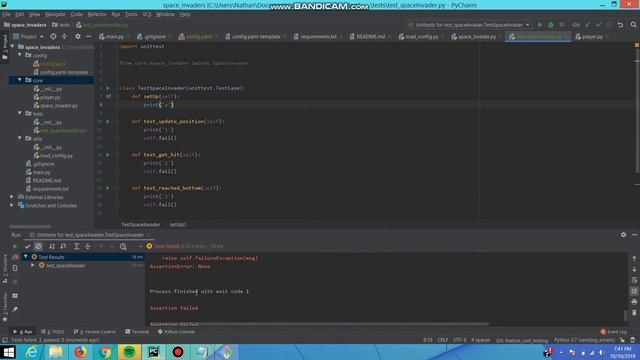The image size is (640, 360).
Task: Click run gutter arrow beside class TestSpaceInvader
Action: 108,88
